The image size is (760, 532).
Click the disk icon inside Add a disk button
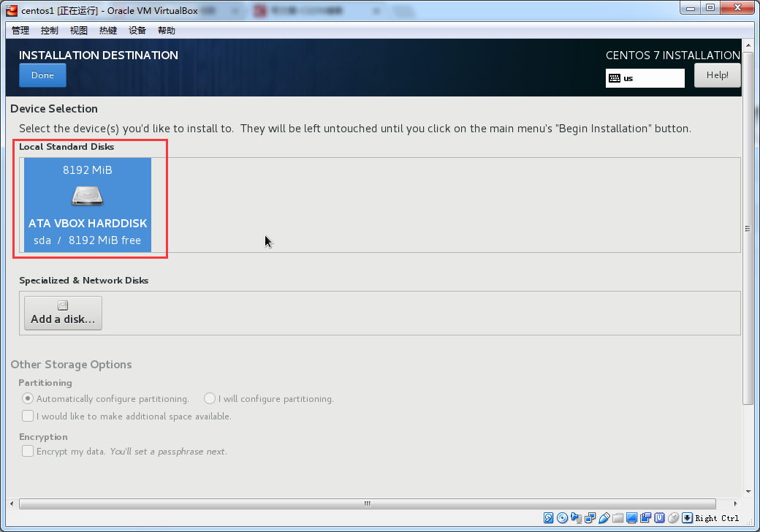pos(63,305)
